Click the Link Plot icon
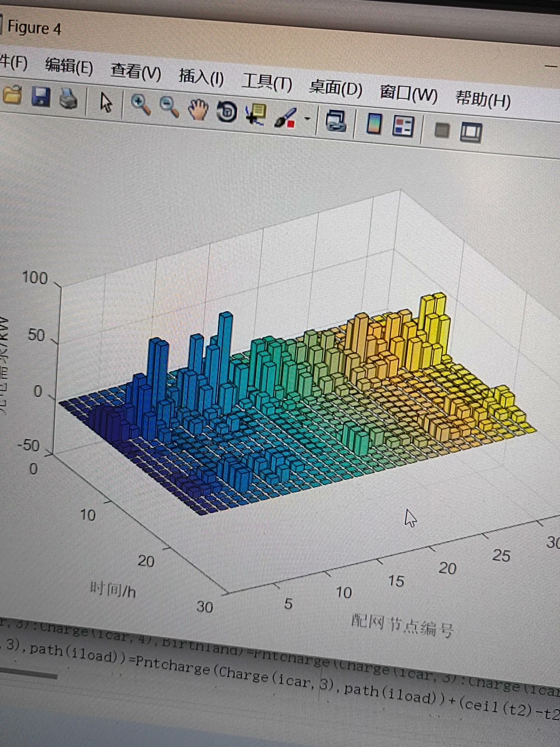The width and height of the screenshot is (560, 747). click(x=335, y=120)
